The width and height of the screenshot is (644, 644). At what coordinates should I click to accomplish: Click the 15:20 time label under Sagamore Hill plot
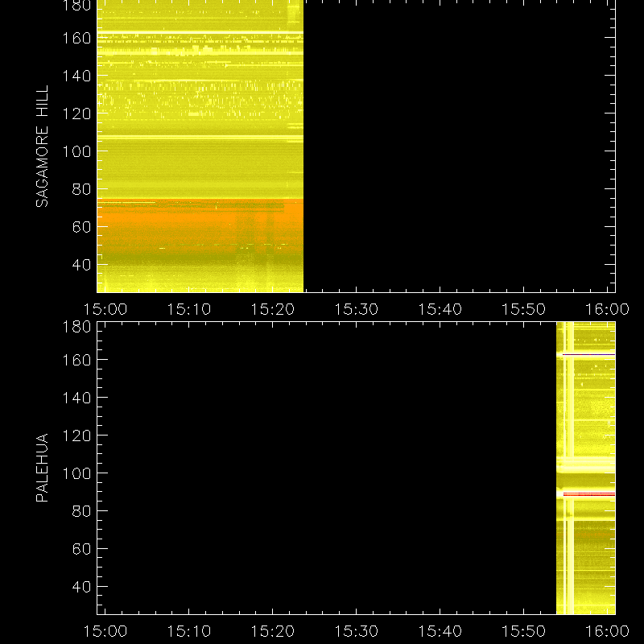pyautogui.click(x=273, y=309)
